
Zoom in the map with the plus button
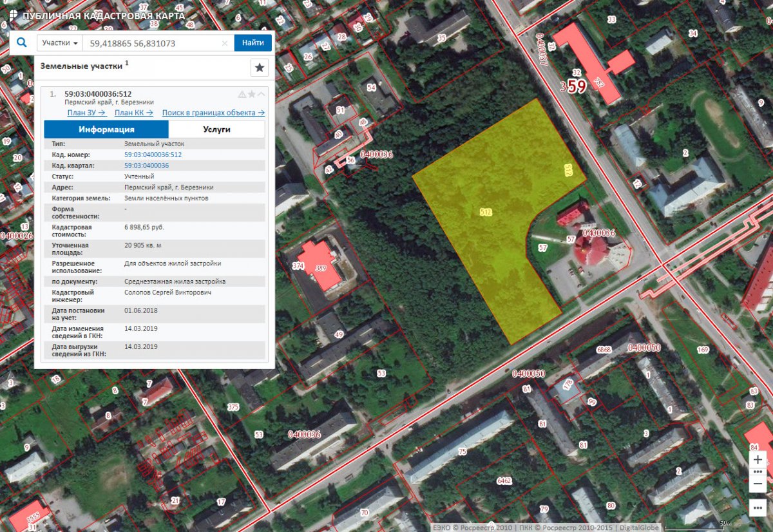pyautogui.click(x=758, y=459)
